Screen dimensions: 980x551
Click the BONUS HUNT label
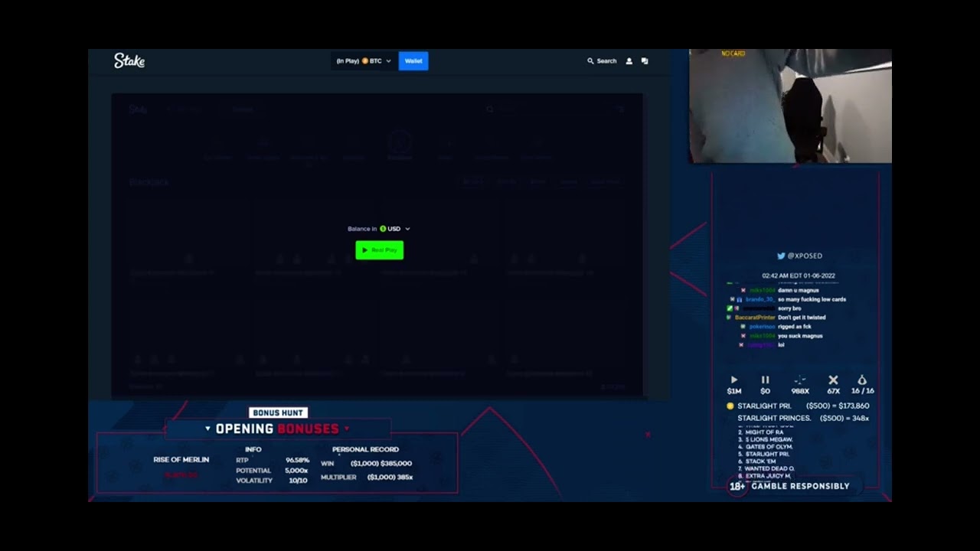pos(277,412)
